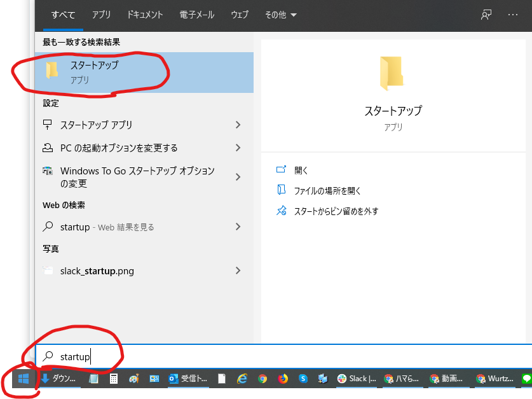Switch to the アプリ search tab
Viewport: 532px width, 399px height.
[101, 14]
